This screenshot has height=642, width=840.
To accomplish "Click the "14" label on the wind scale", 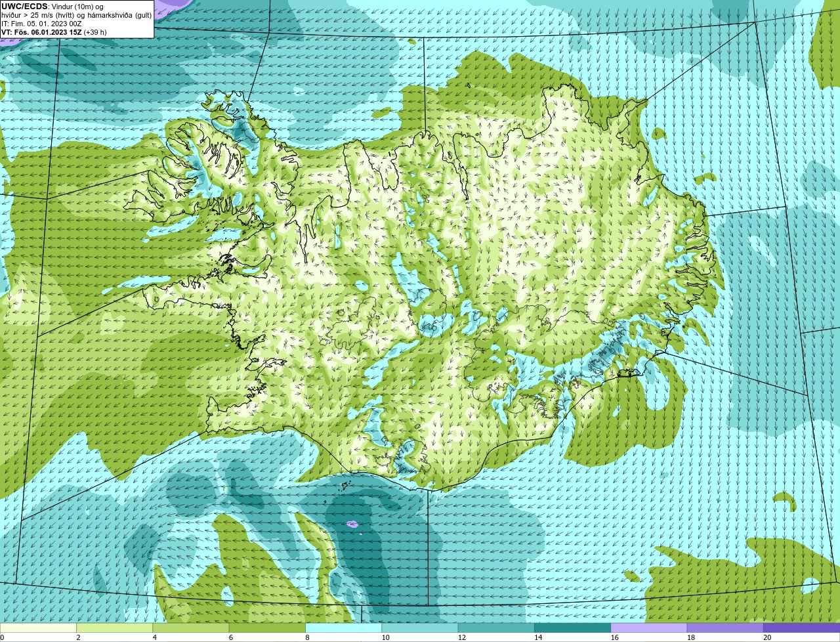I will coord(538,637).
